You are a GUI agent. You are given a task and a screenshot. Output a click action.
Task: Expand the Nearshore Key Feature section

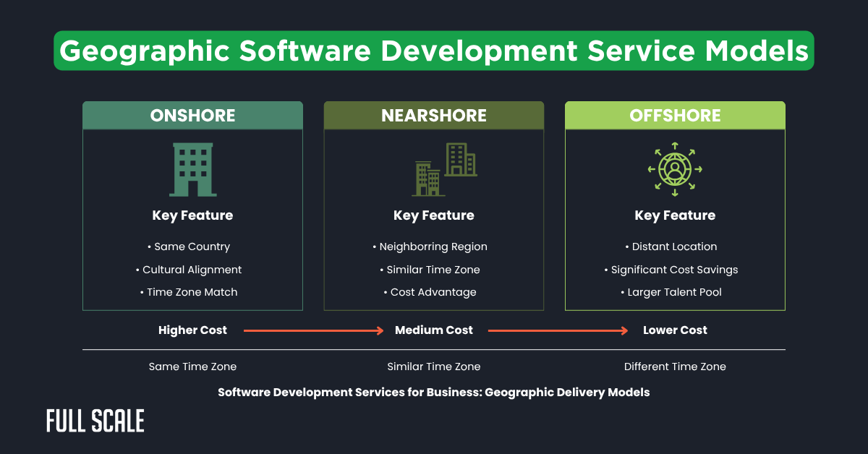coord(433,215)
